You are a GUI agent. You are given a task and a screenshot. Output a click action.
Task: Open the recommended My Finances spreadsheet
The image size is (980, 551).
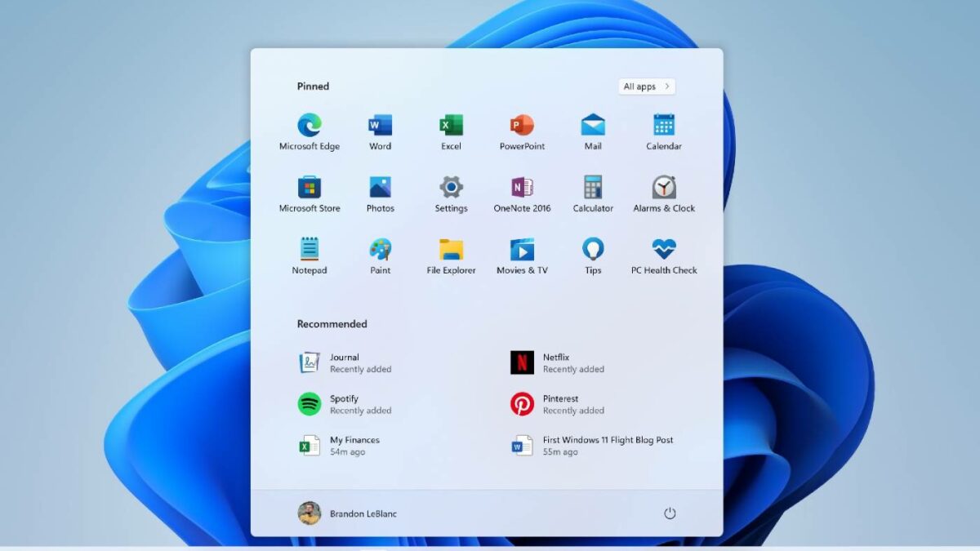tap(343, 446)
